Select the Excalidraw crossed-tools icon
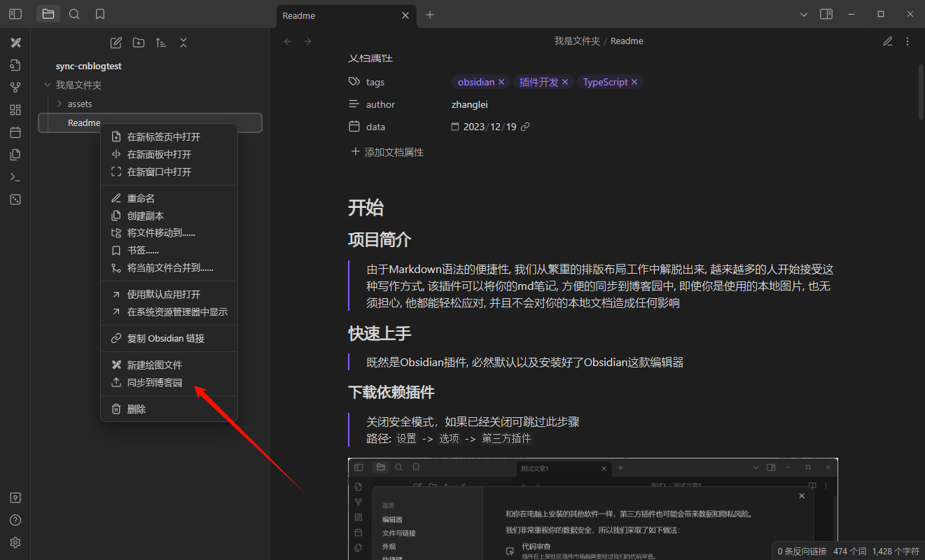The width and height of the screenshot is (925, 560). [15, 43]
